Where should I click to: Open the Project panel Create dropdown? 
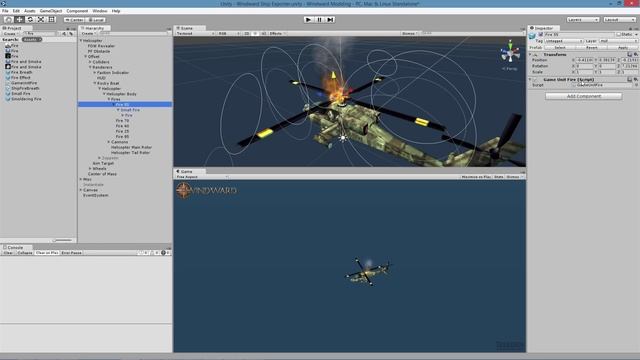[10, 33]
